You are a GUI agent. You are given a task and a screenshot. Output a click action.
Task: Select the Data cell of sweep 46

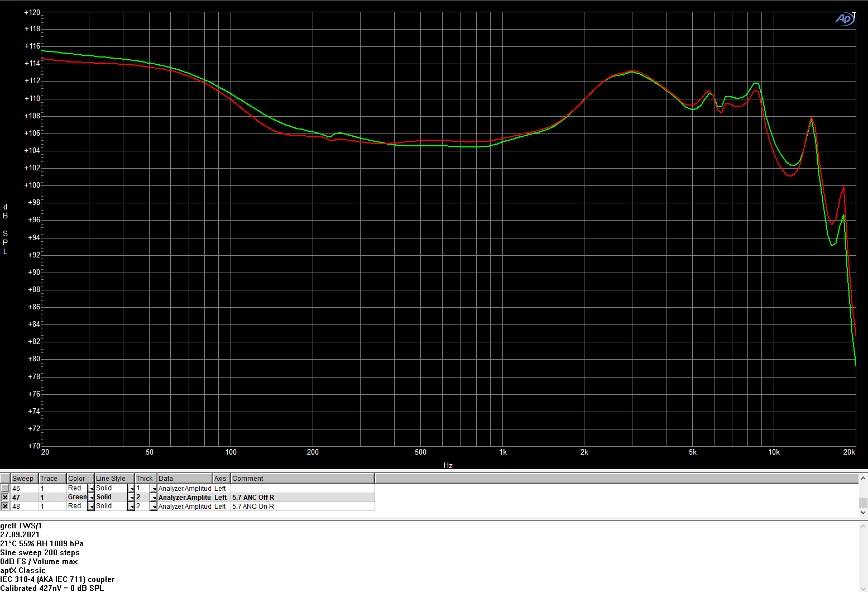tap(185, 489)
